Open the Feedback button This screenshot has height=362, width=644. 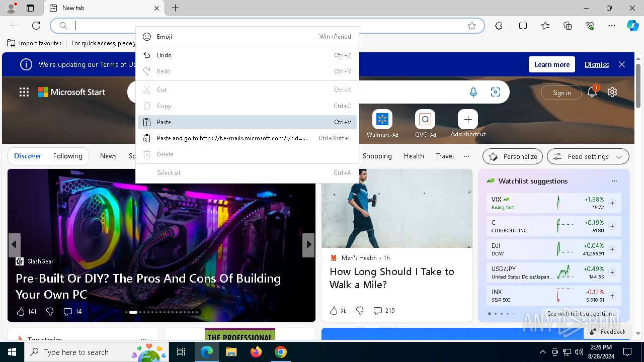pyautogui.click(x=607, y=331)
